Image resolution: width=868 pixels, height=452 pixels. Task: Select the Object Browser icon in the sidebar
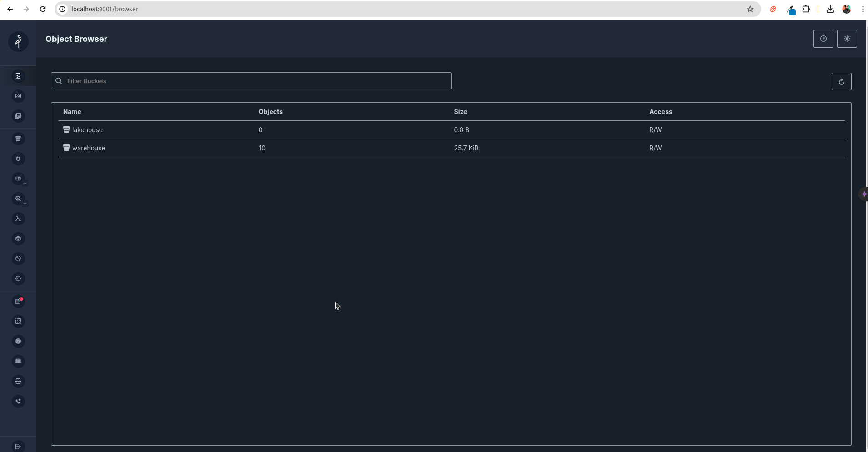(x=18, y=76)
